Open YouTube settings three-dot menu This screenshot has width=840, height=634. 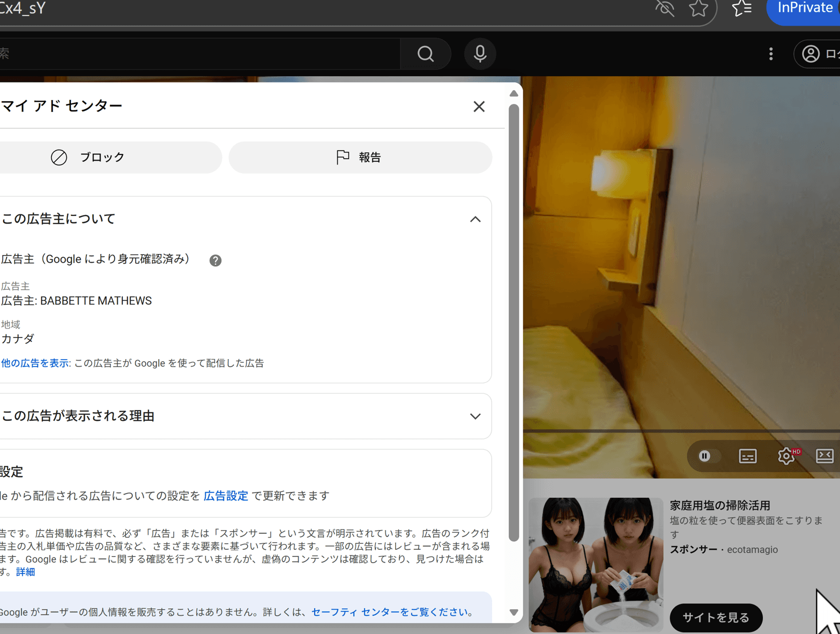[771, 54]
